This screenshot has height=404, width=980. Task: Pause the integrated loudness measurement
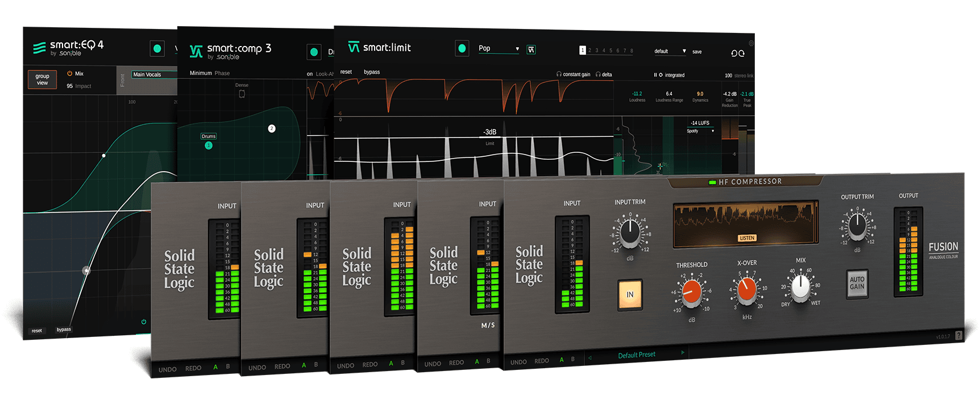pyautogui.click(x=655, y=75)
